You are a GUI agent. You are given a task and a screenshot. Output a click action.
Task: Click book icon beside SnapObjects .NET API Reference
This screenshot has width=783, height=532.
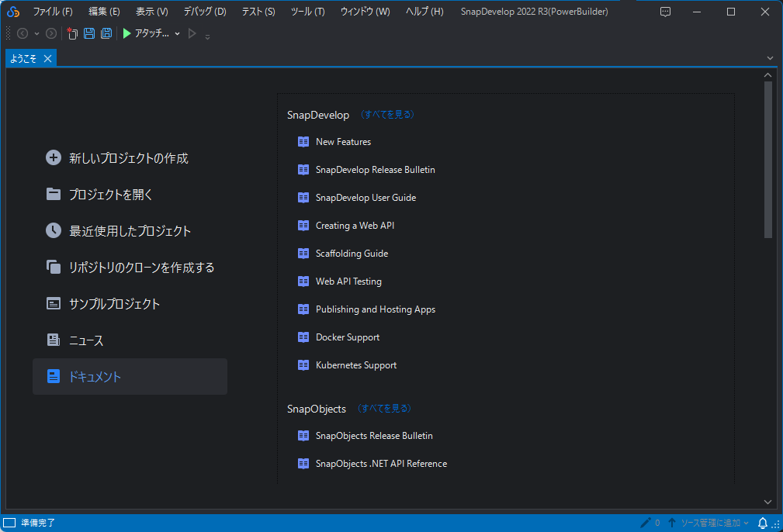[303, 464]
